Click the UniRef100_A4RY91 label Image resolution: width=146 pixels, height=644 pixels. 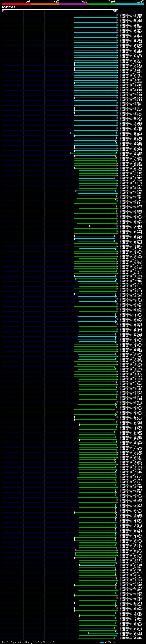pyautogui.click(x=131, y=158)
